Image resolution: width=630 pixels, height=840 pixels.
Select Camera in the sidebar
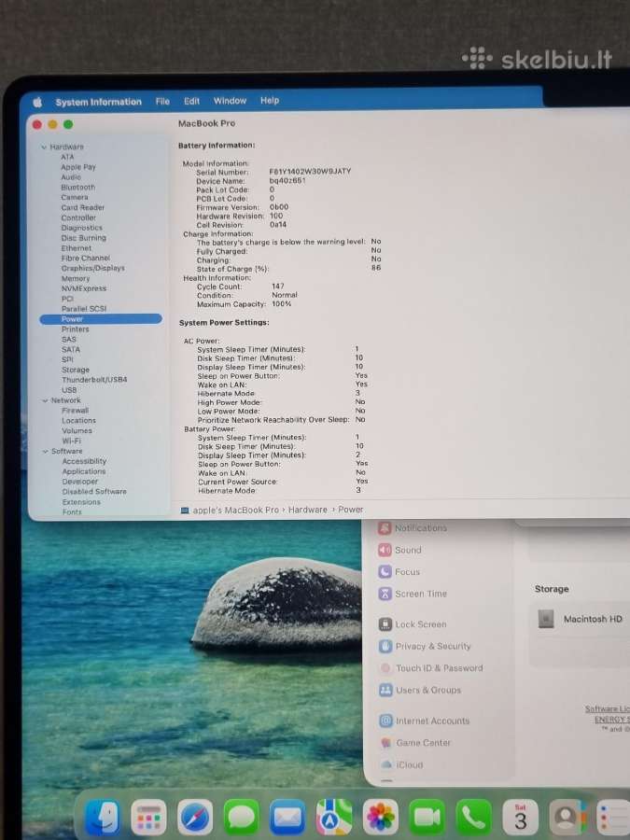click(x=74, y=197)
